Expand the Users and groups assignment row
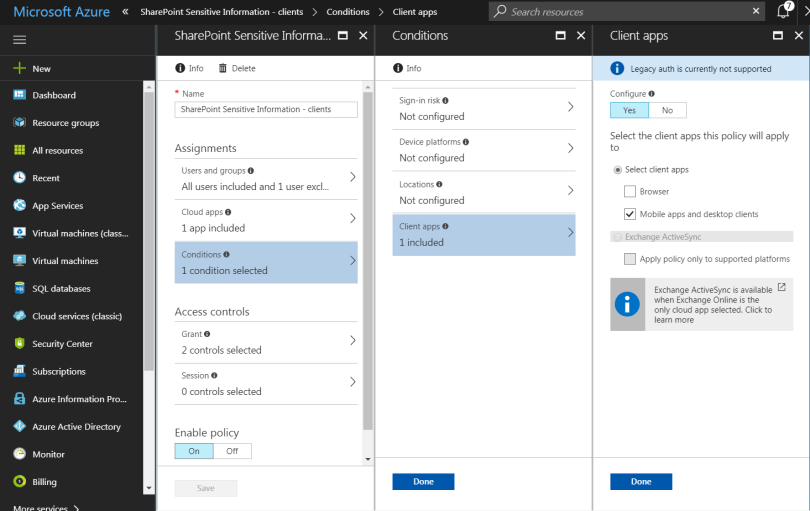810x511 pixels. coord(265,178)
